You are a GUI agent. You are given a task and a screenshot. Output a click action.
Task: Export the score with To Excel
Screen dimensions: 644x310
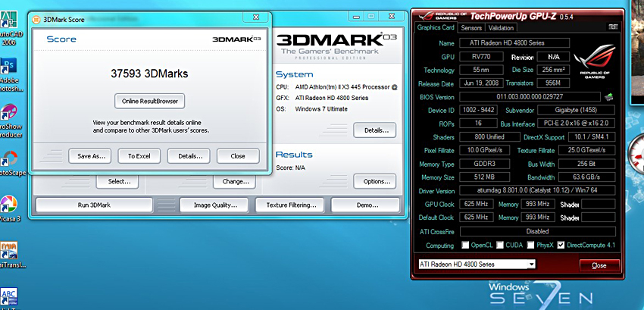(139, 156)
